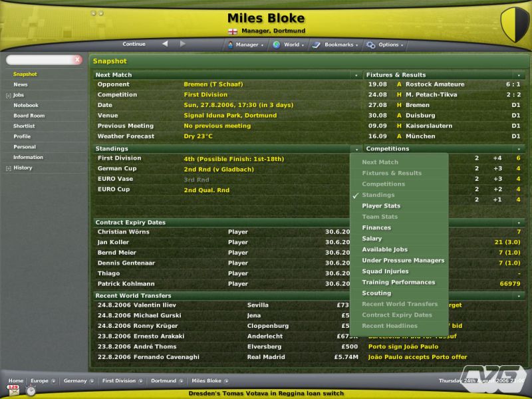This screenshot has height=399, width=532.
Task: Click the bullet icon after Miles Bloke breadcrumb
Action: pos(226,381)
